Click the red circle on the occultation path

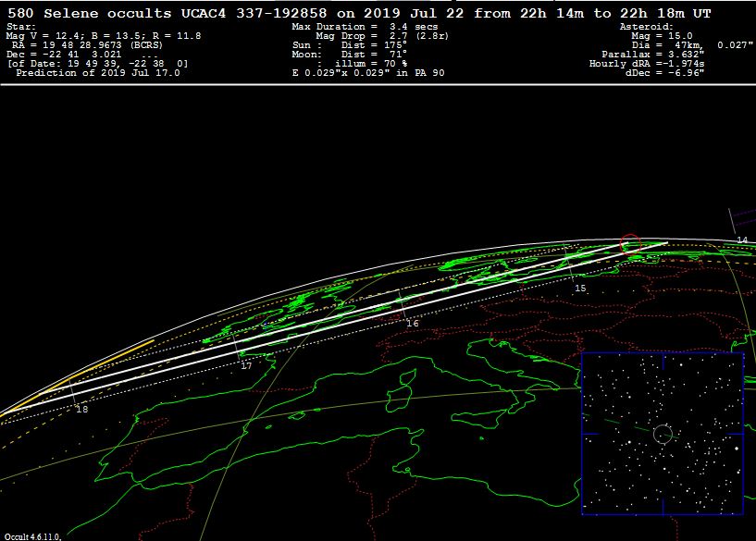[630, 244]
